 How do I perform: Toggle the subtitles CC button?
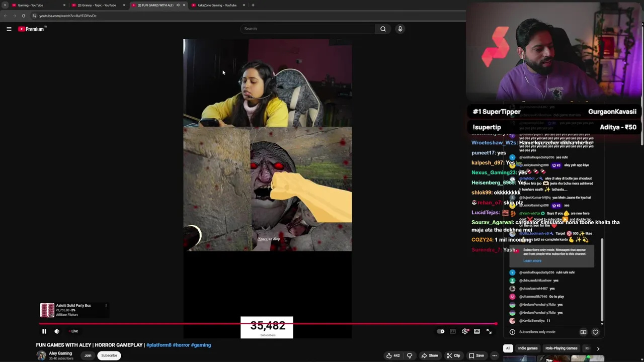point(453,331)
